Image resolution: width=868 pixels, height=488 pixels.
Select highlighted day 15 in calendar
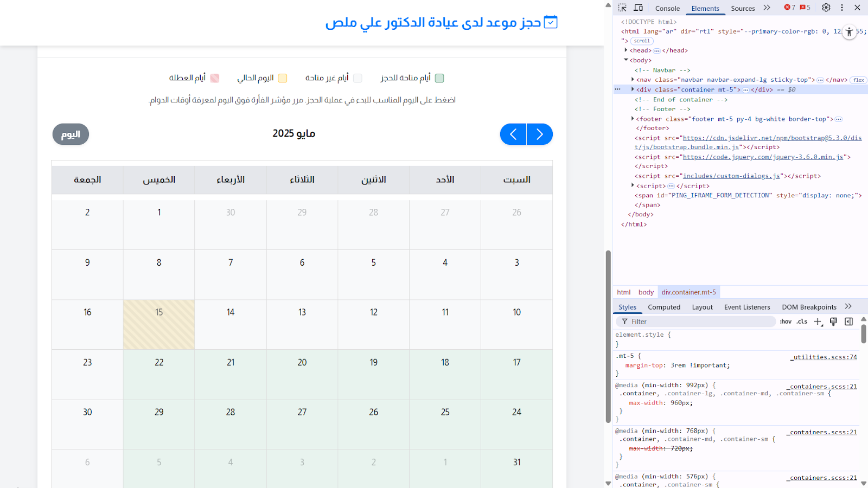pyautogui.click(x=159, y=324)
